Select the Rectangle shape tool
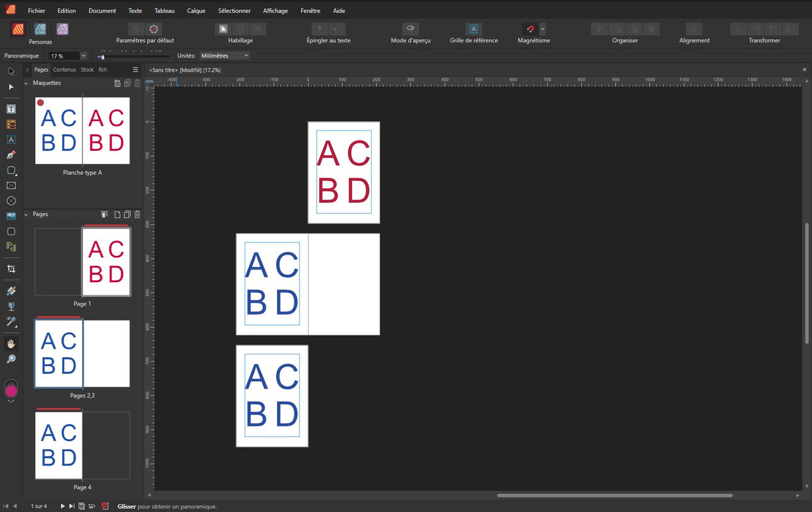This screenshot has width=812, height=512. click(11, 170)
